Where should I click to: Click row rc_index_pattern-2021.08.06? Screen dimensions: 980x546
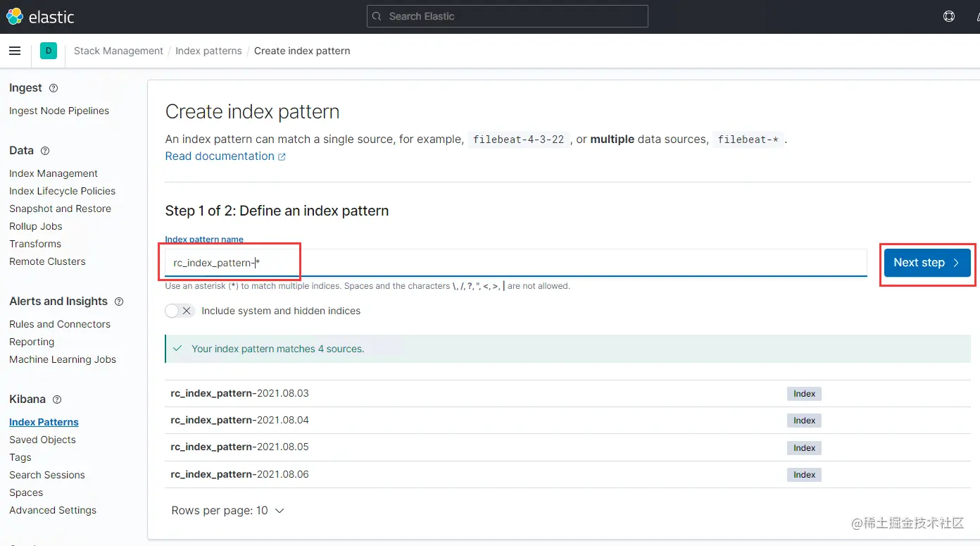[x=567, y=475]
